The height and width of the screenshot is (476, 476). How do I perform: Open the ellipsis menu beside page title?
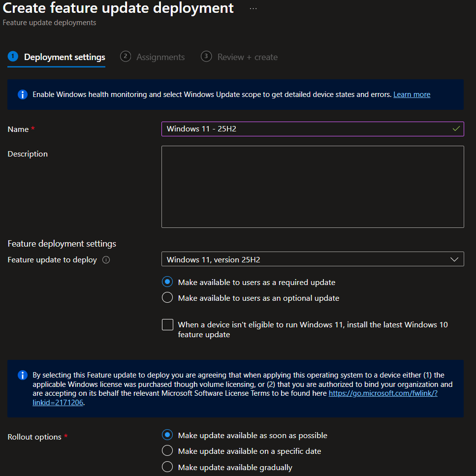pyautogui.click(x=253, y=8)
